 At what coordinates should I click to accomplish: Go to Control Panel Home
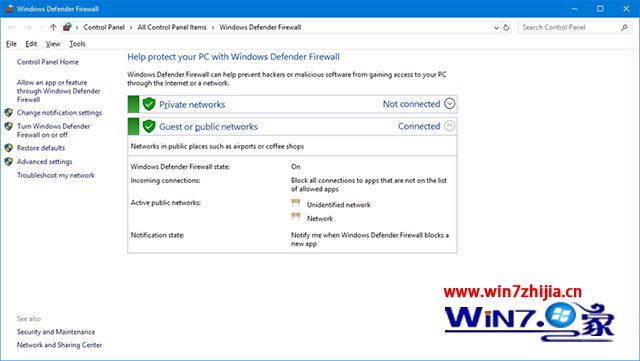click(48, 62)
